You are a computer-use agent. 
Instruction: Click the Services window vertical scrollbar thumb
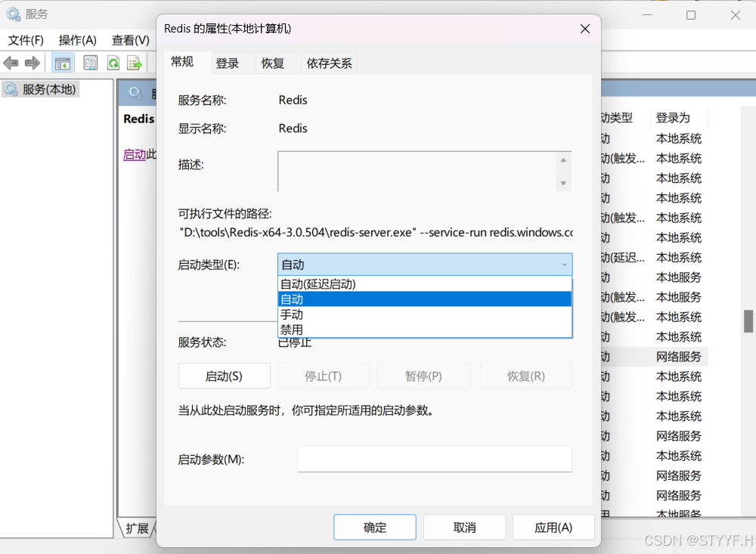(748, 321)
